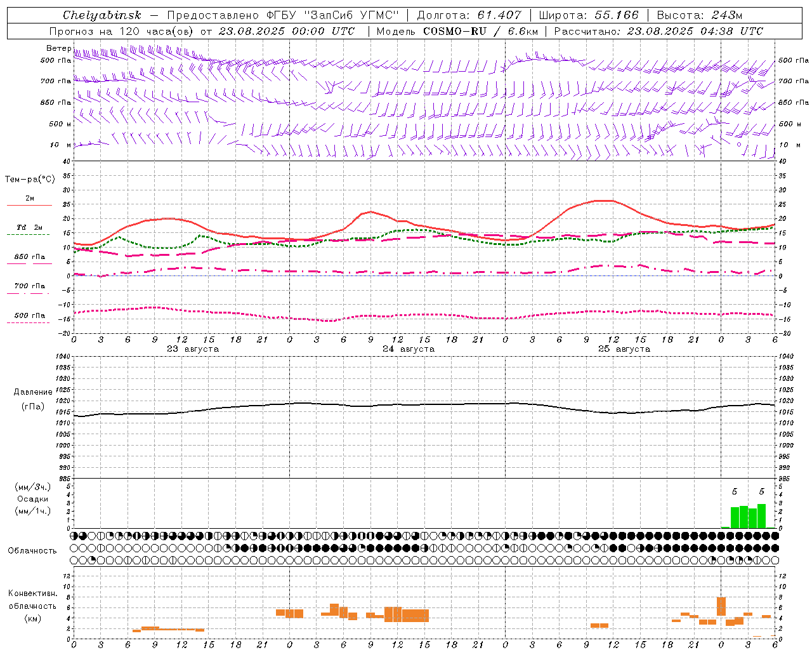Click the 'Высота: 243м' elevation value

[x=700, y=15]
